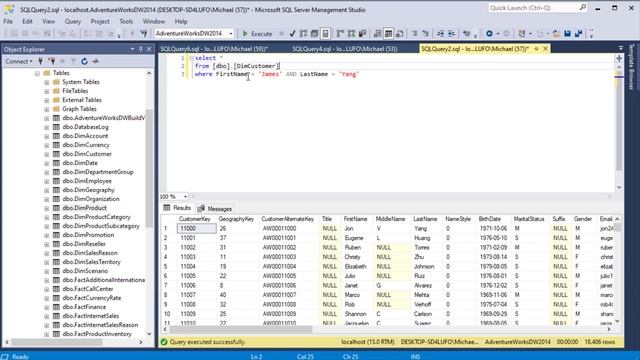Toggle Include Actual Execution Plan
The width and height of the screenshot is (640, 360).
click(340, 34)
